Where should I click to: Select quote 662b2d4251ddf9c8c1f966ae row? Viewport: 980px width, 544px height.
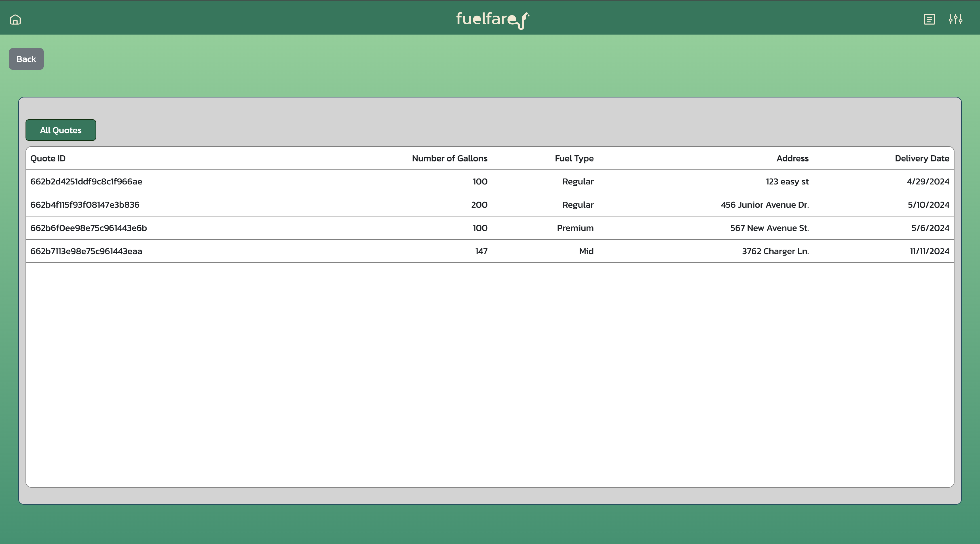[x=86, y=182]
